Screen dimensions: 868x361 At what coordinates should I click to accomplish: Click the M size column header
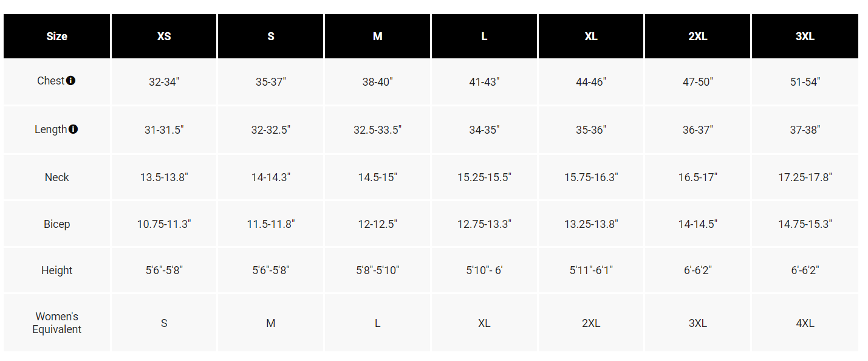click(x=377, y=36)
